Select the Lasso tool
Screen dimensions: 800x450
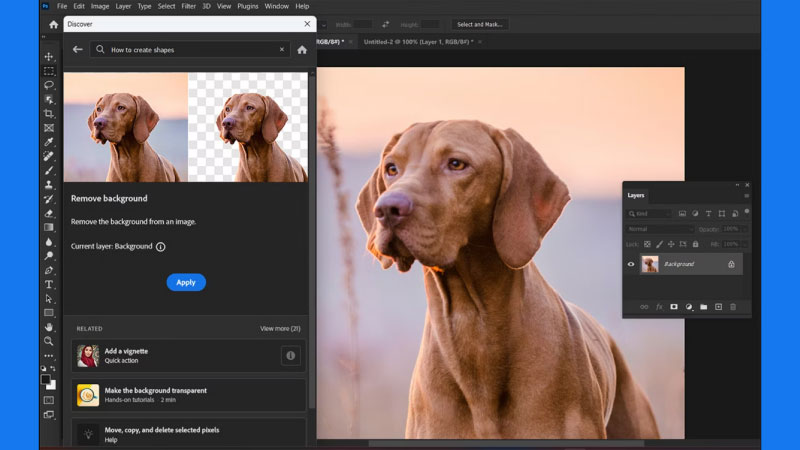tap(49, 85)
